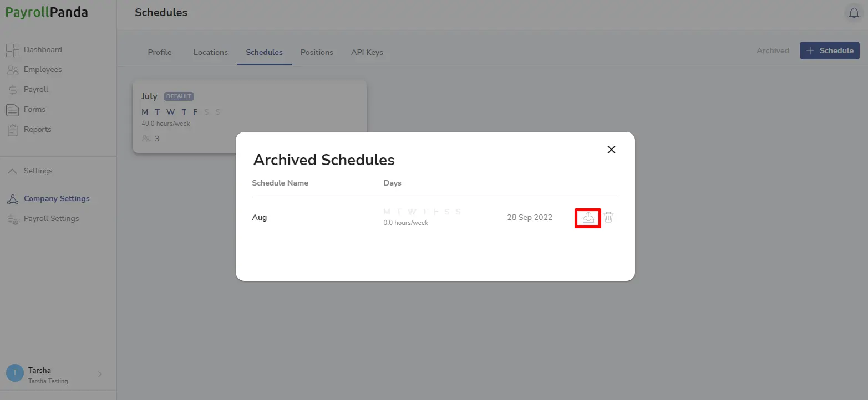The height and width of the screenshot is (400, 868).
Task: Open the API Keys tab
Action: point(367,53)
